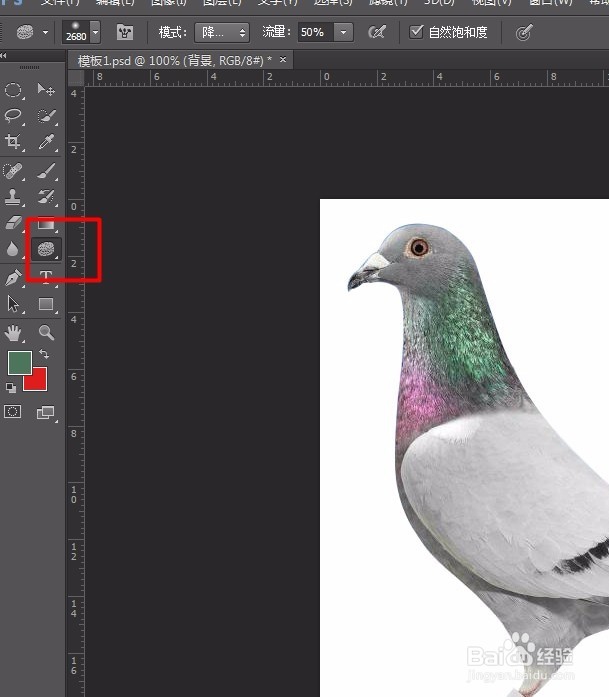Open the Sponge tool preset picker

point(25,32)
